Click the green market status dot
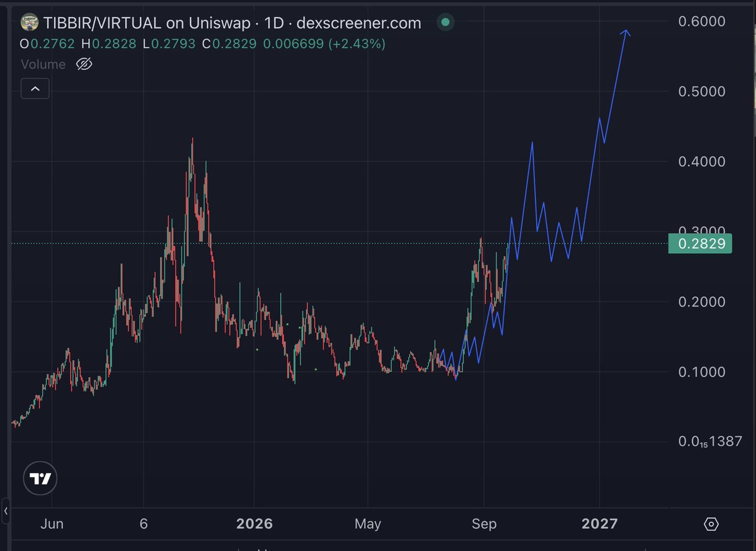Viewport: 756px width, 551px height. pyautogui.click(x=445, y=23)
